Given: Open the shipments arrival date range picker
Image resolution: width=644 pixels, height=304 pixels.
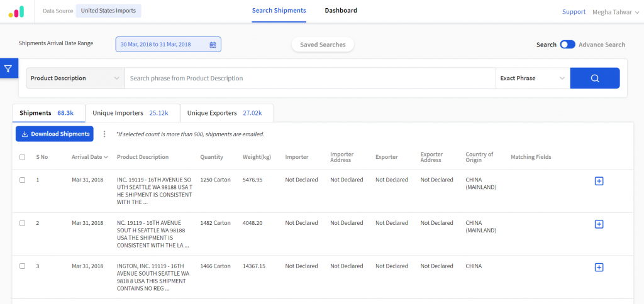Looking at the screenshot, I should coord(169,45).
